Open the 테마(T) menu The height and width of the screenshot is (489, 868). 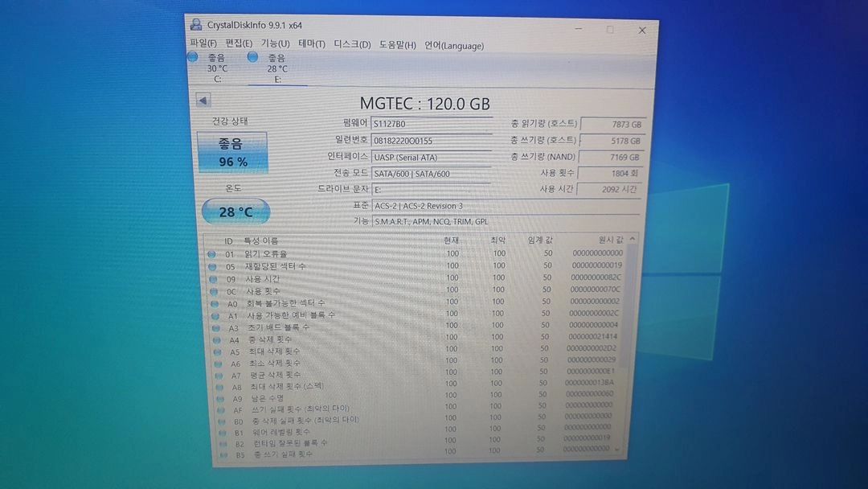(312, 43)
